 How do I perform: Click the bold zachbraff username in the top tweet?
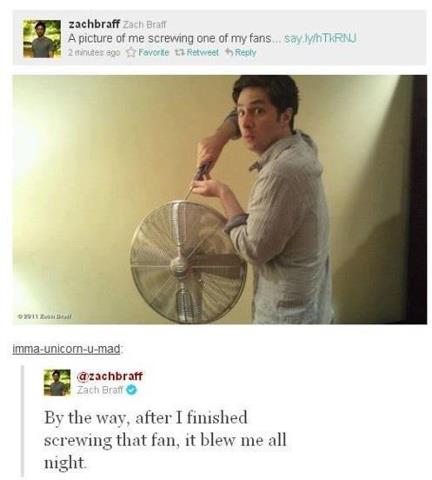(94, 24)
